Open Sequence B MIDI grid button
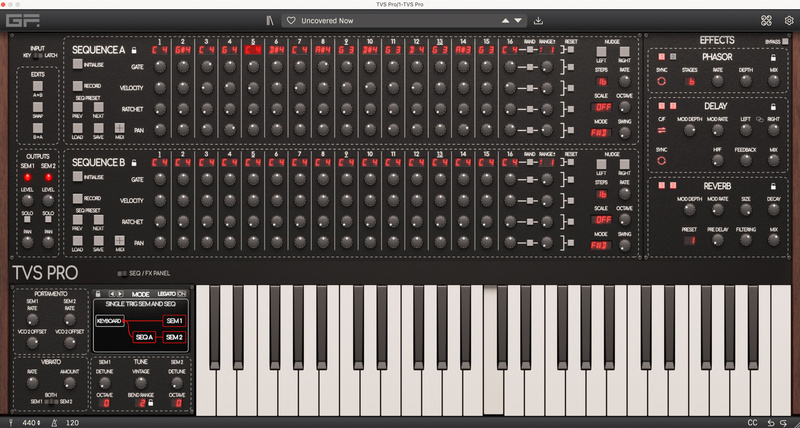The width and height of the screenshot is (800, 428). pyautogui.click(x=120, y=240)
